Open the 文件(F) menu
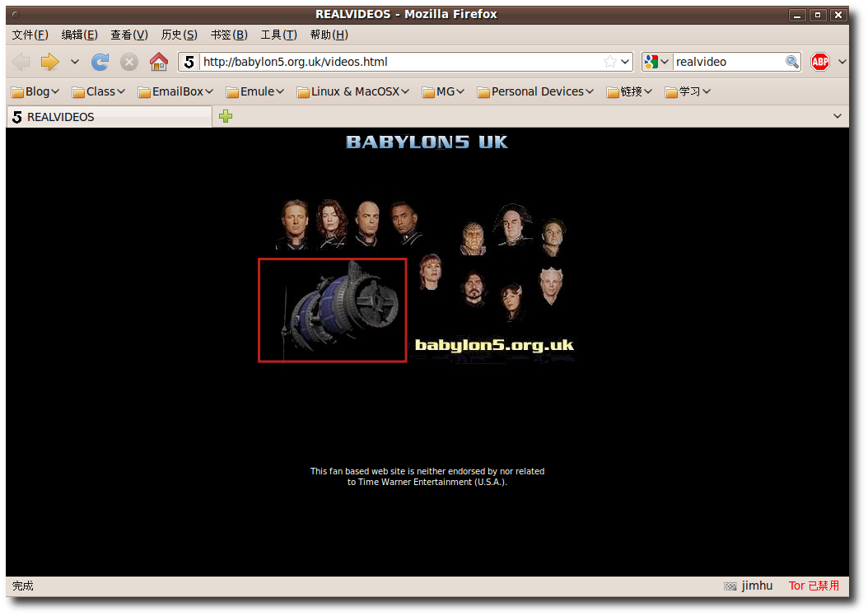The height and width of the screenshot is (616, 868). tap(30, 35)
